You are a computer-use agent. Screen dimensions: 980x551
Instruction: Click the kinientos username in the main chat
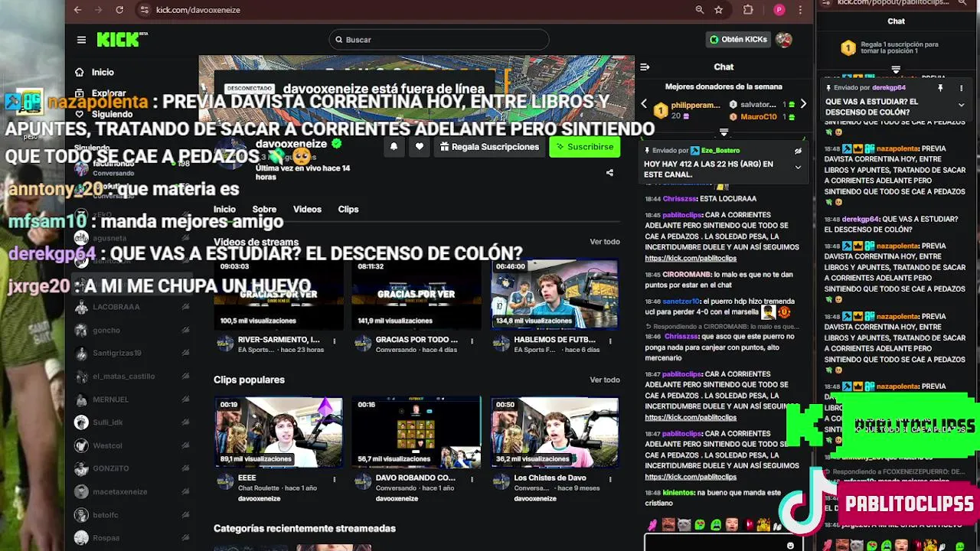click(x=678, y=493)
